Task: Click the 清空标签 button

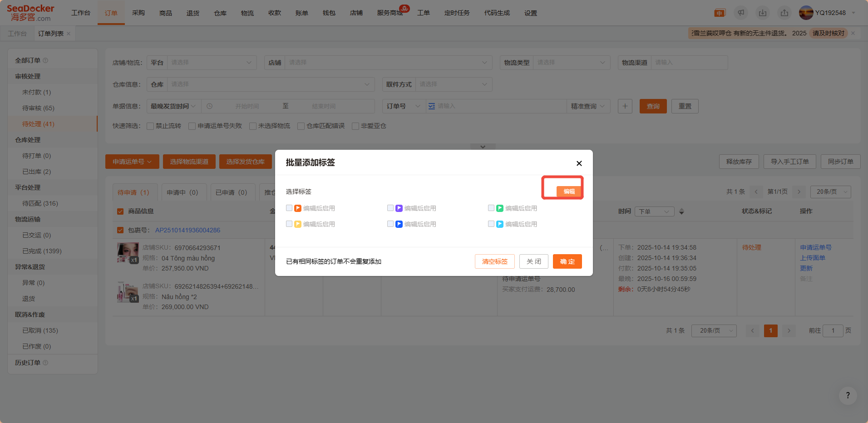Action: point(494,261)
